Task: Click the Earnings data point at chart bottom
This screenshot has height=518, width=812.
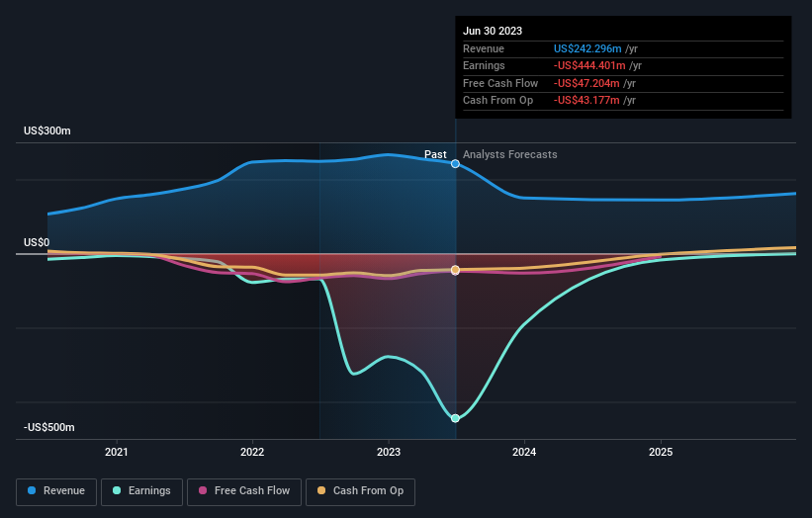Action: (x=455, y=418)
